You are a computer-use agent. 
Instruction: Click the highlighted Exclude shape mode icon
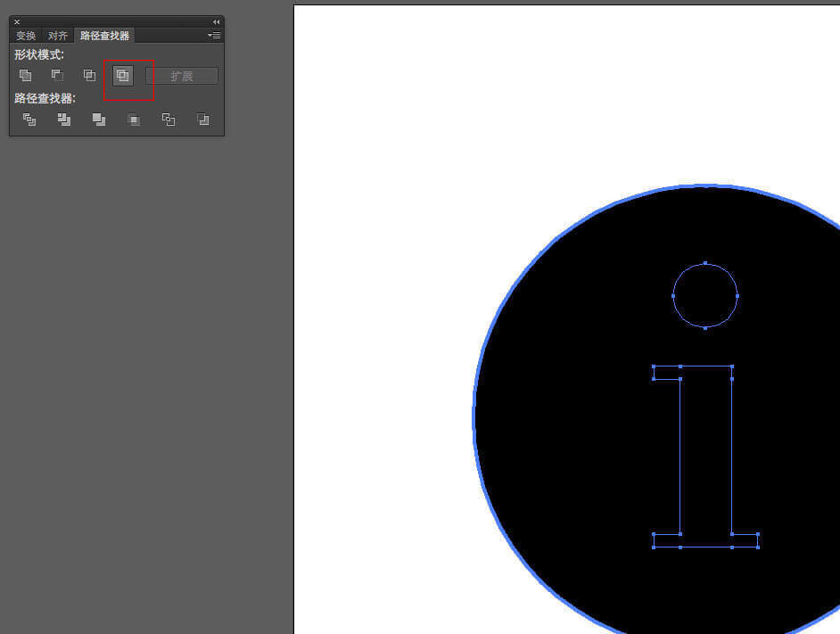[123, 76]
